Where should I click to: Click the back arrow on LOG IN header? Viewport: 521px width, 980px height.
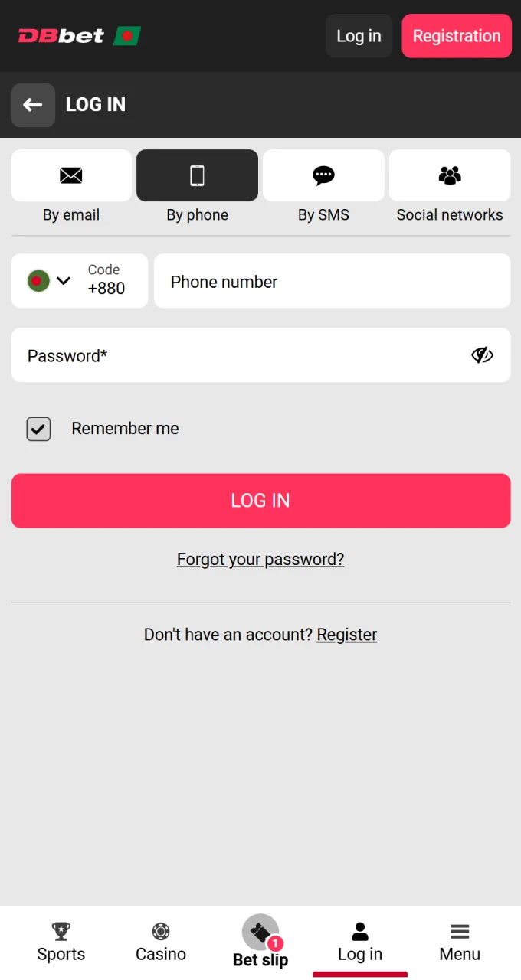coord(33,105)
